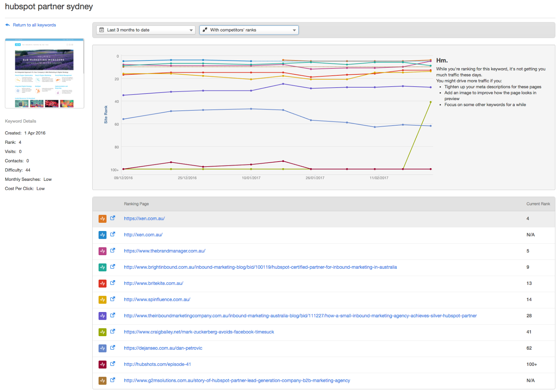Screen dimensions: 559x392
Task: Open the hubshots.com/episode-41 link
Action: tap(158, 364)
